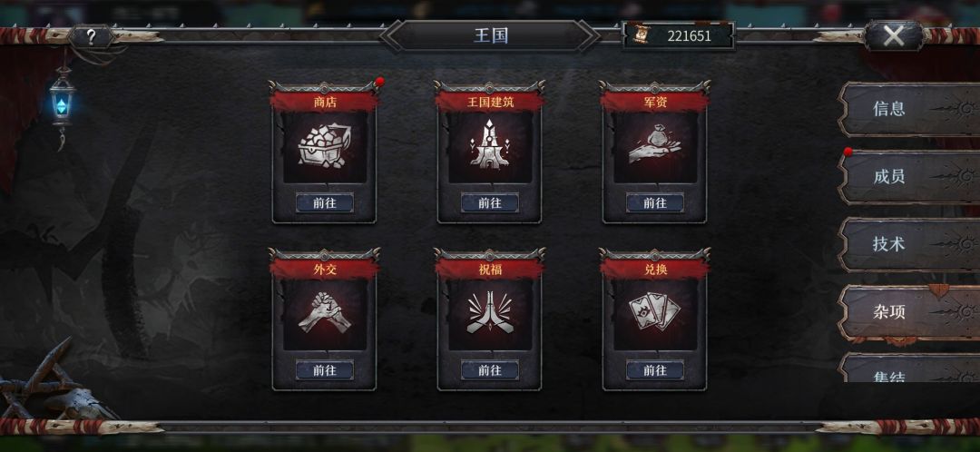
Task: Click 前往 under 军资
Action: (654, 202)
